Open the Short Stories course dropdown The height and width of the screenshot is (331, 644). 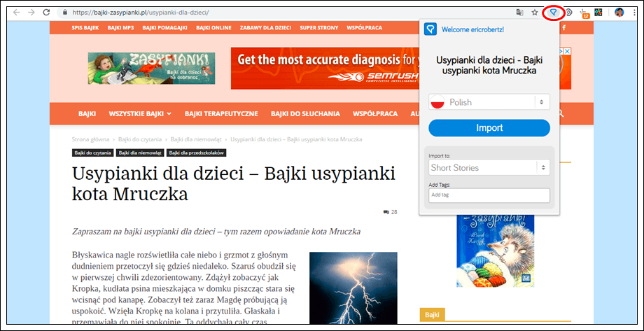tap(489, 168)
